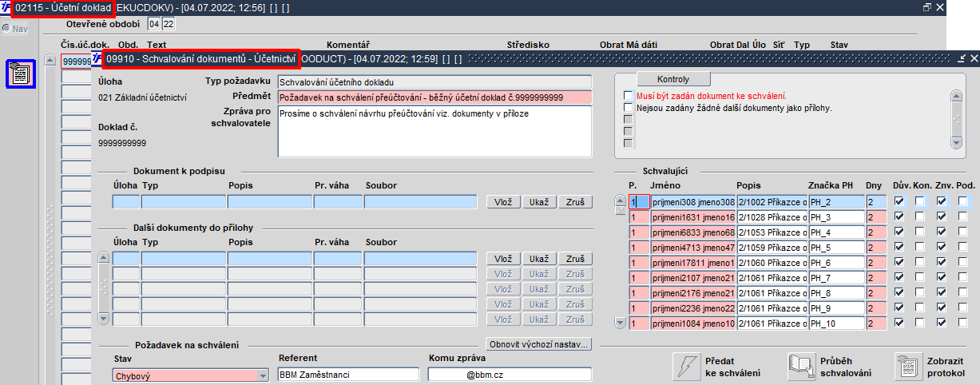Select approver prijmeni6833 jmeno68
Viewport: 980px width, 385px height.
click(x=692, y=232)
